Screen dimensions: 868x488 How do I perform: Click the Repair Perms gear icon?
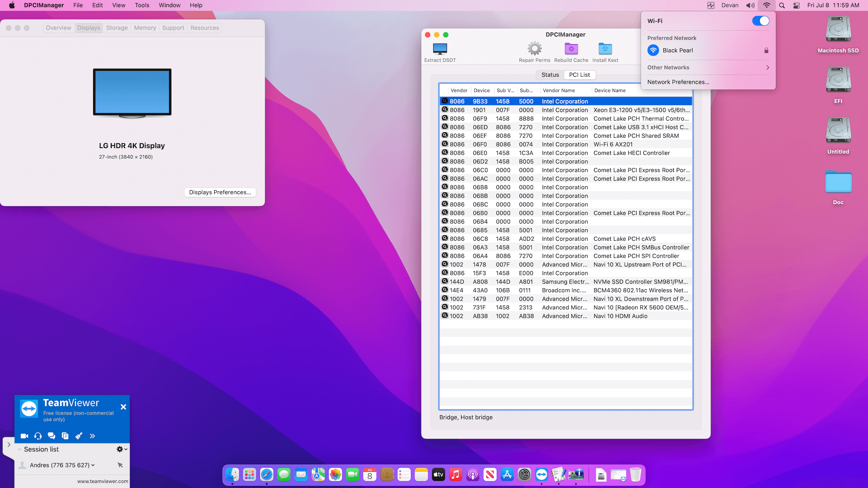pyautogui.click(x=534, y=49)
